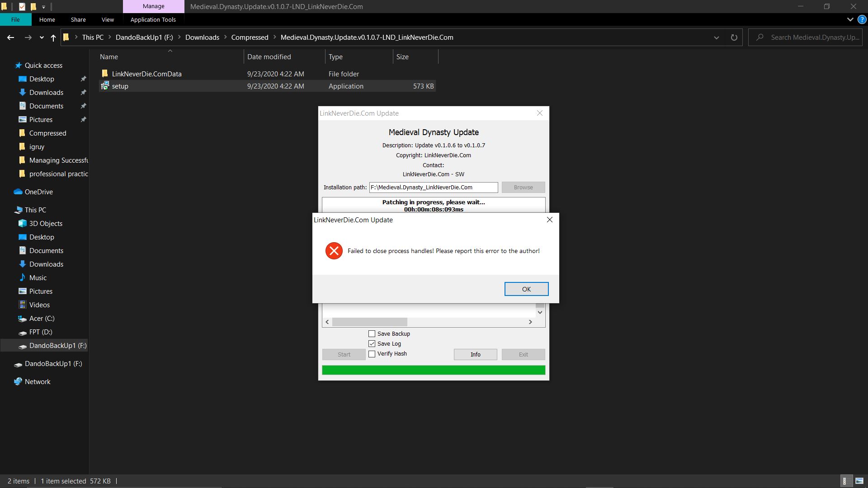The image size is (868, 488).
Task: Select the Manage contextual tab
Action: click(153, 6)
